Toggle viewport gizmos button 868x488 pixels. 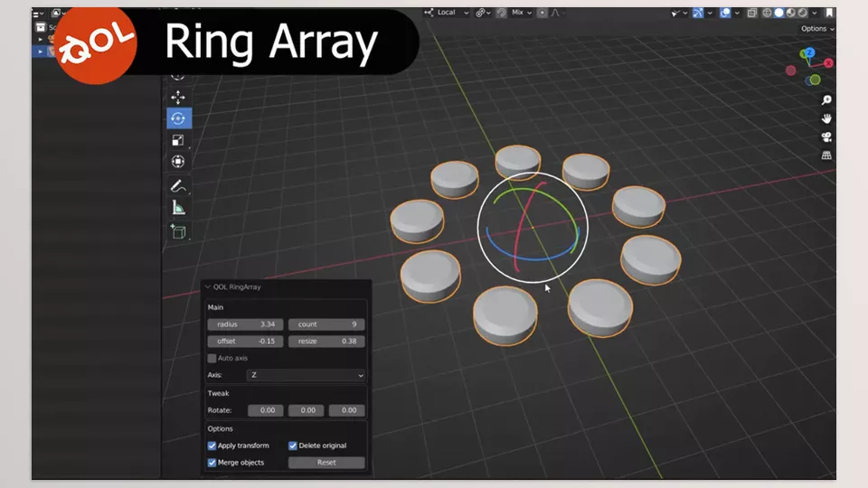(x=698, y=13)
